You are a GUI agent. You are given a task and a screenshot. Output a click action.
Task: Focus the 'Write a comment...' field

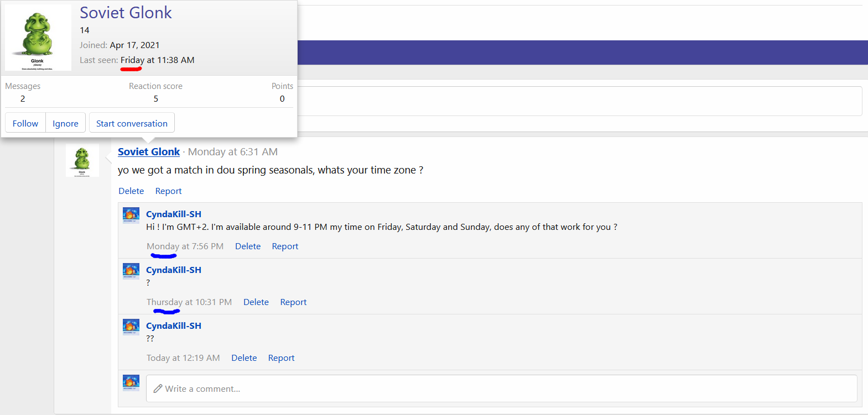pos(501,388)
